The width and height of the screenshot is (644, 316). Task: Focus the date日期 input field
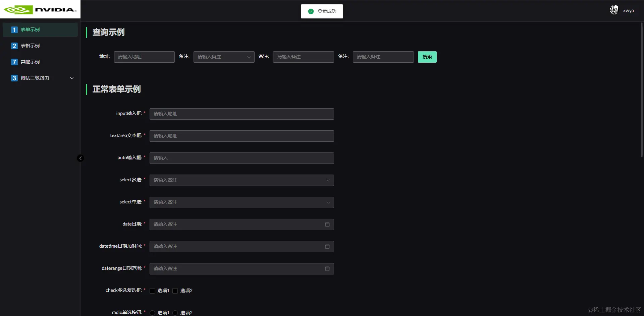click(241, 225)
